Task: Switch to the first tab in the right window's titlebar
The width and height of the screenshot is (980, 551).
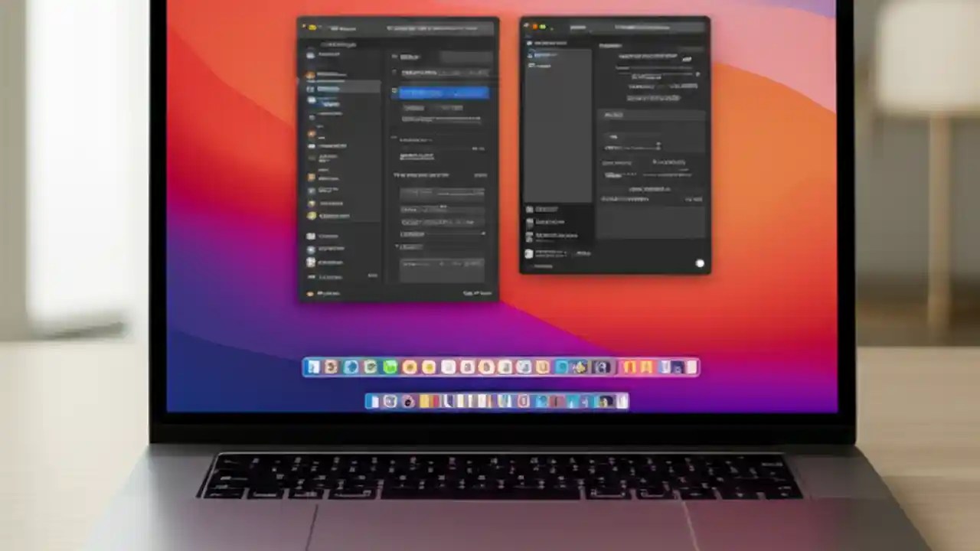Action: point(579,28)
